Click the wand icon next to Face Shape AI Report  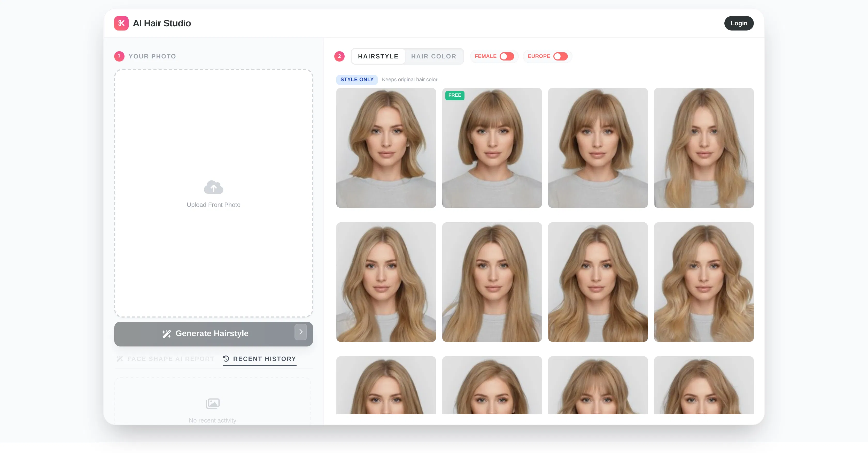(x=120, y=359)
